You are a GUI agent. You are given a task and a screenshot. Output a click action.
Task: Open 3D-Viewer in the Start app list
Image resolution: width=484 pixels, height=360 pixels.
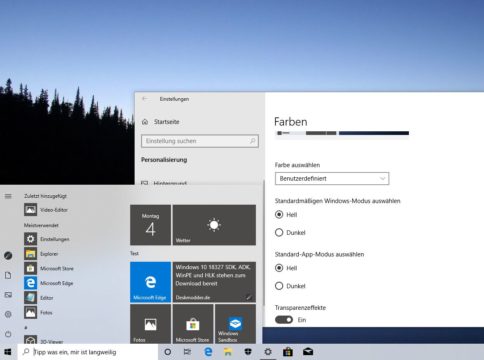[43, 341]
